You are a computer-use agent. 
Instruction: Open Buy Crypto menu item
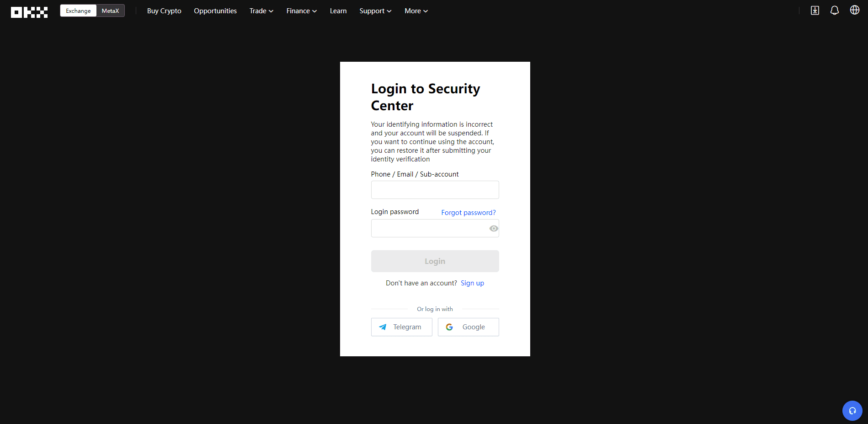point(164,11)
